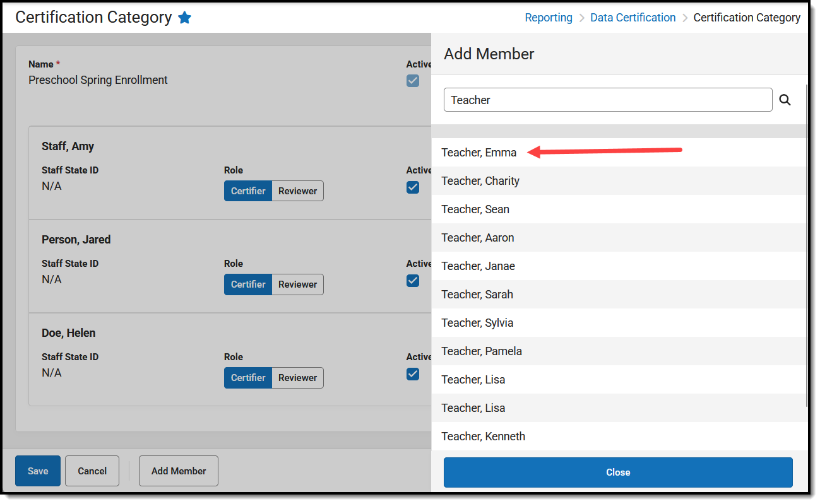Click the Add Member button
Viewport: 820px width, 504px height.
click(179, 471)
